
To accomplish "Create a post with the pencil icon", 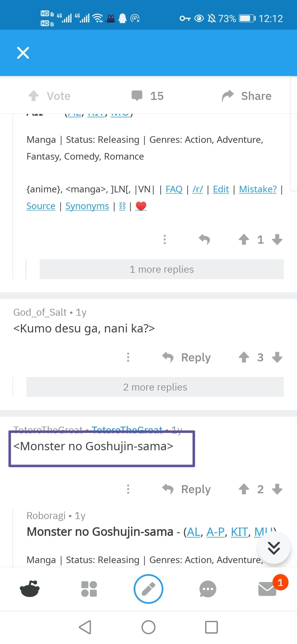I will pos(148,589).
